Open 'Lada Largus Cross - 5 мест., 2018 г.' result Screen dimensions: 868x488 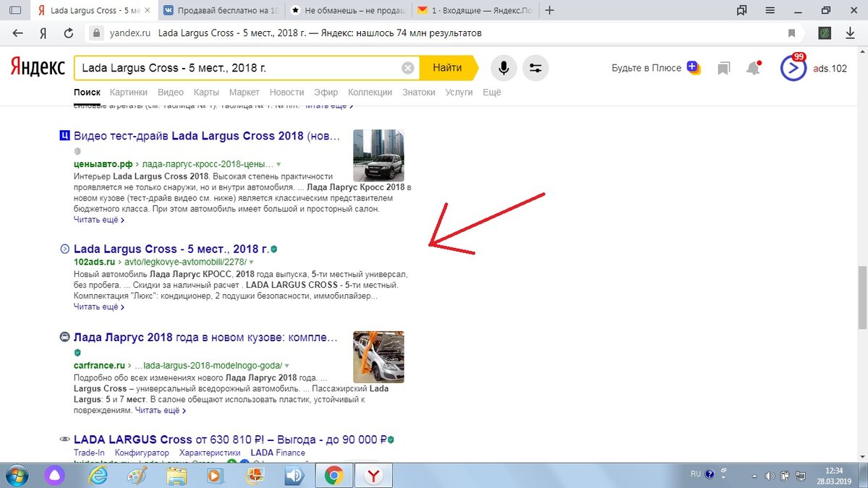click(x=171, y=249)
